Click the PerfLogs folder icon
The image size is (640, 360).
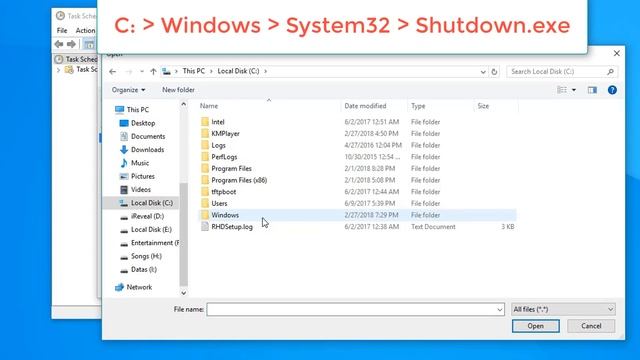coord(205,157)
